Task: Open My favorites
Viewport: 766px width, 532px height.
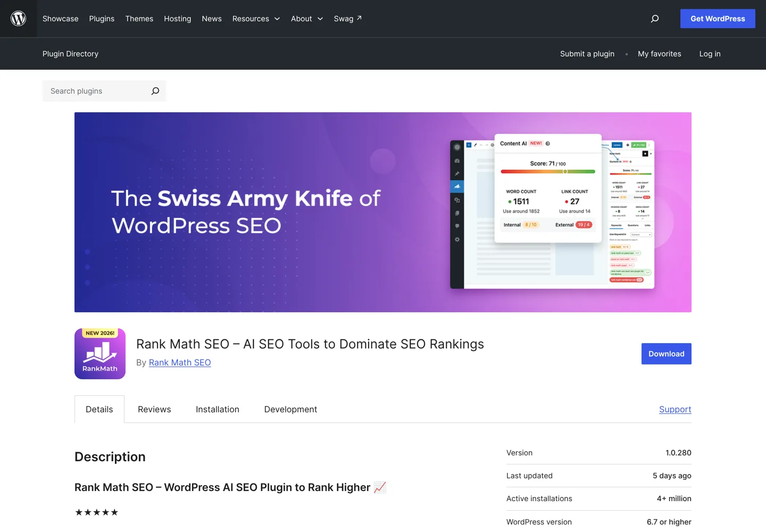Action: [660, 54]
